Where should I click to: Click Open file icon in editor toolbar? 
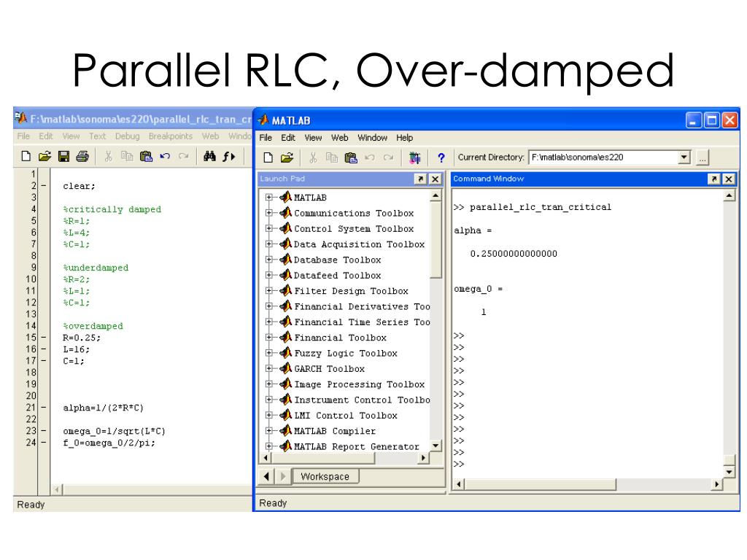(44, 156)
